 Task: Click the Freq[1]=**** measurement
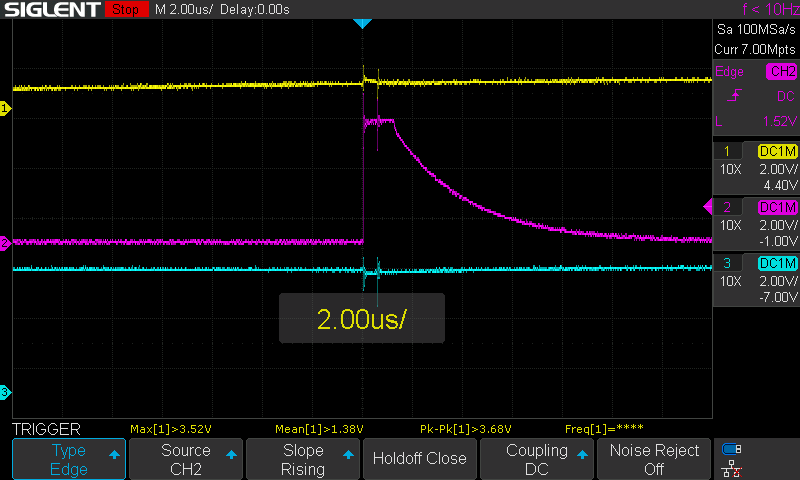pos(604,429)
